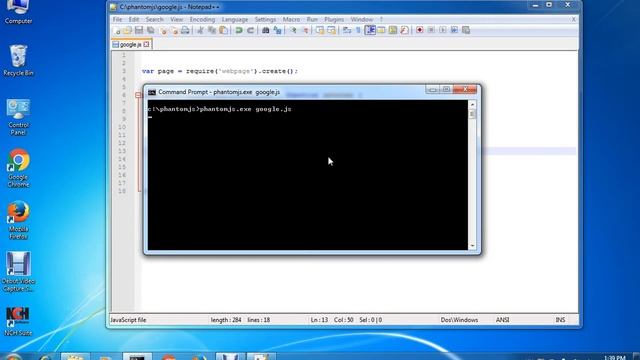Open the Edit menu

click(x=134, y=20)
